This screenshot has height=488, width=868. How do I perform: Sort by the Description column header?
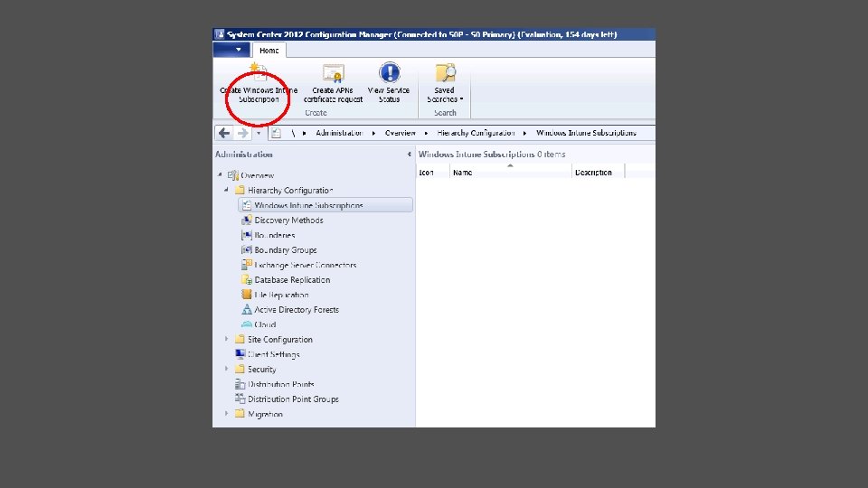point(598,172)
